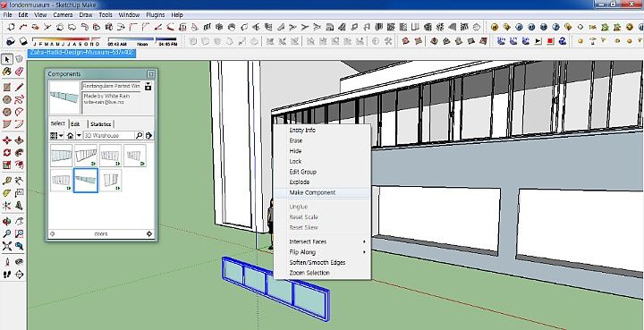The height and width of the screenshot is (330, 644).
Task: Select the Orbit tool
Action: click(x=7, y=222)
